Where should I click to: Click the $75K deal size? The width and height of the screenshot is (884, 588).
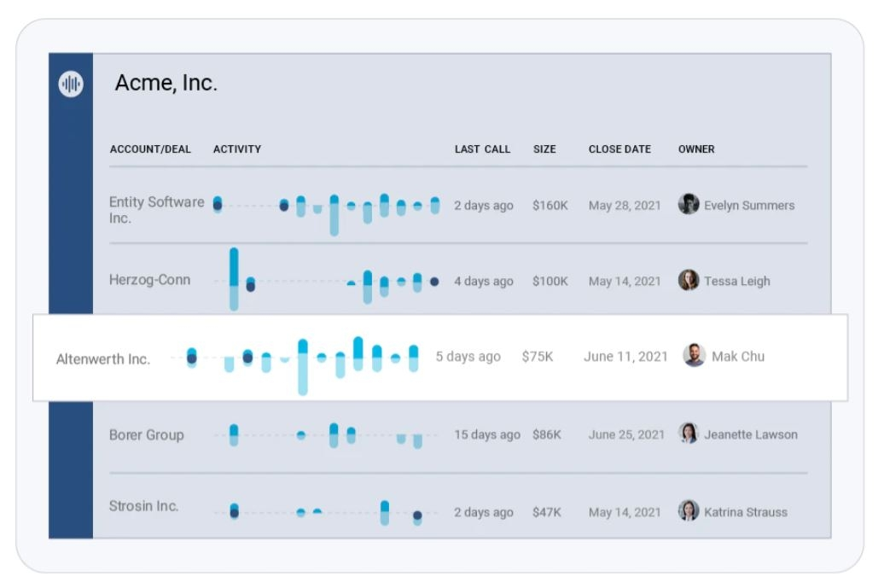[538, 356]
